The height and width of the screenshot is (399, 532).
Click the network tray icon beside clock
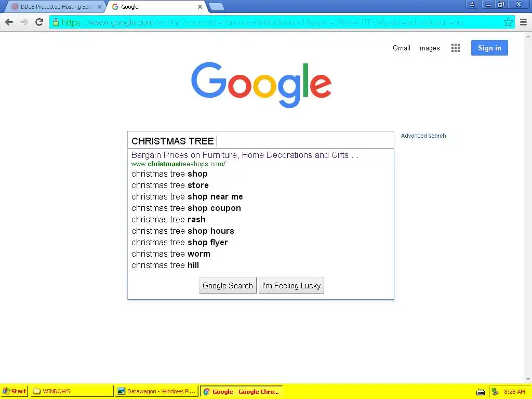point(495,392)
